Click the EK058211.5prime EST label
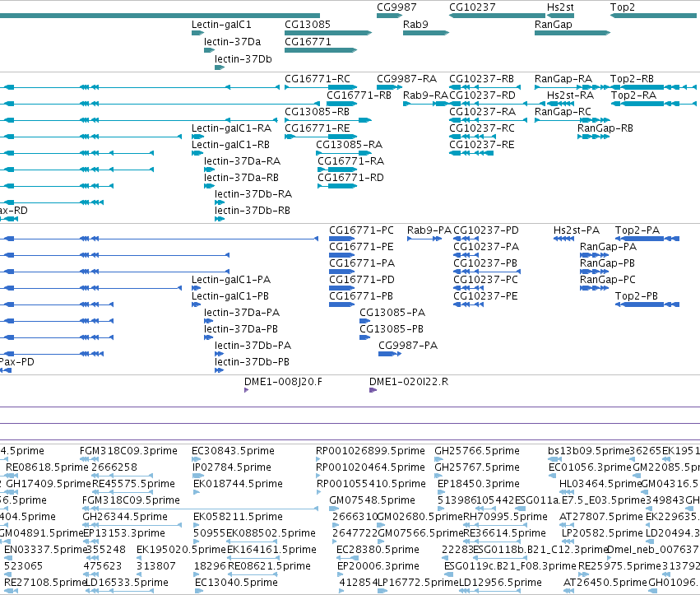 [x=238, y=518]
